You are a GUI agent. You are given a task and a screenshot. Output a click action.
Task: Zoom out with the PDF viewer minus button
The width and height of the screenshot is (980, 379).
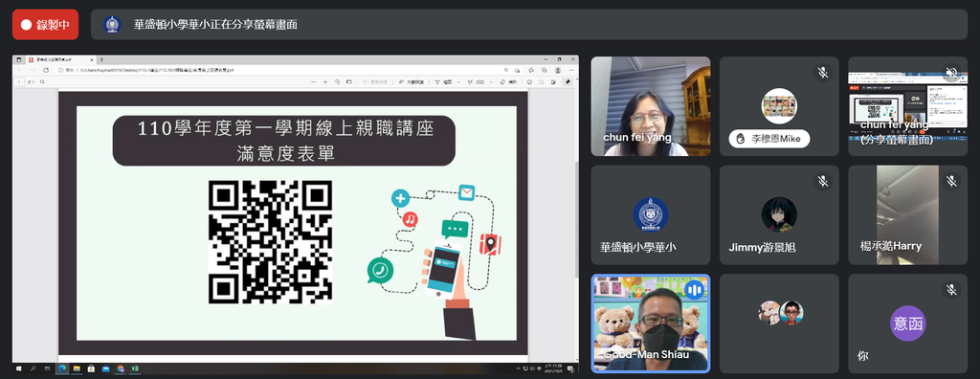coord(313,82)
